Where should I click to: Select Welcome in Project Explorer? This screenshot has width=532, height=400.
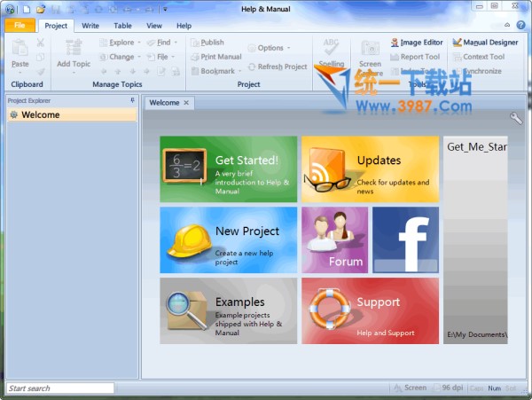pos(72,114)
